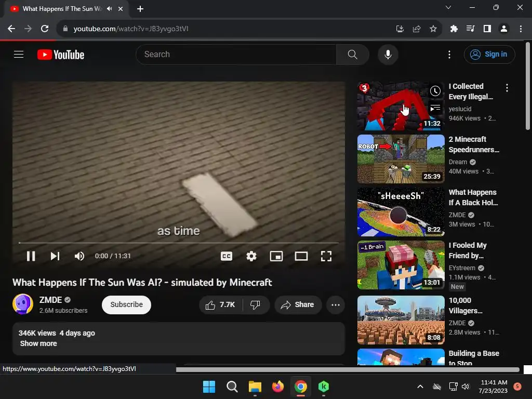The image size is (532, 399).
Task: Click the page vertical scrollbar
Action: pyautogui.click(x=528, y=86)
